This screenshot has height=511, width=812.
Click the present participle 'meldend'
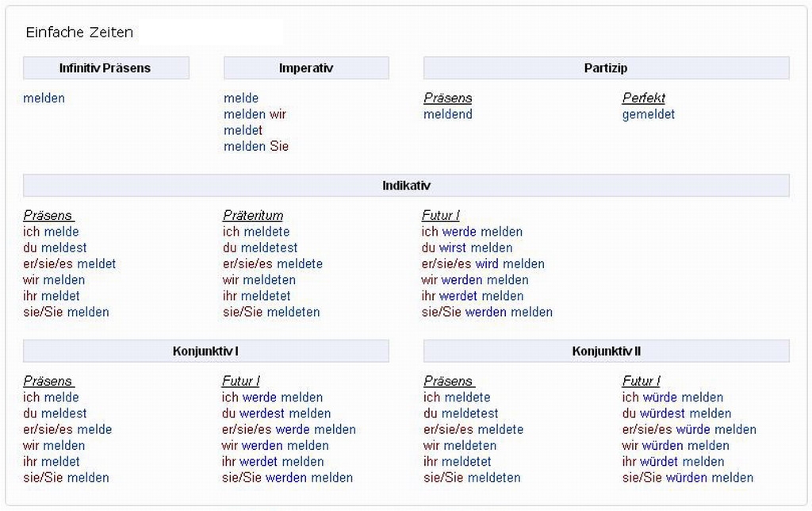(x=448, y=114)
